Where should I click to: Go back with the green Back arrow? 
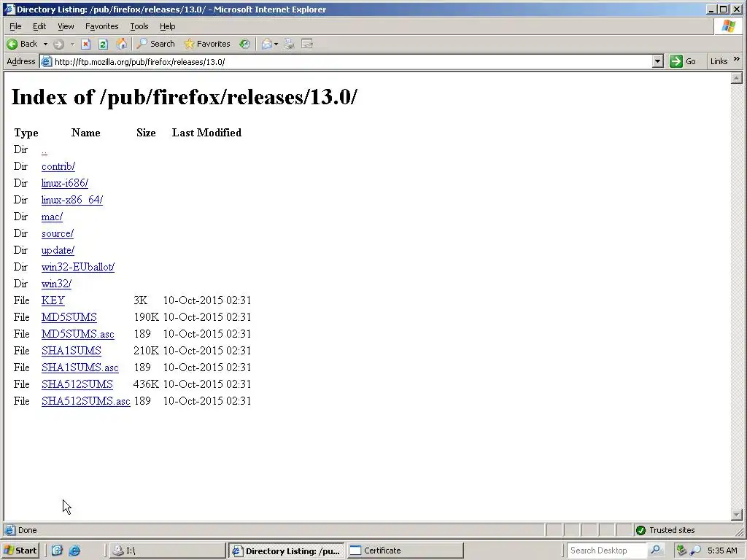pos(22,44)
